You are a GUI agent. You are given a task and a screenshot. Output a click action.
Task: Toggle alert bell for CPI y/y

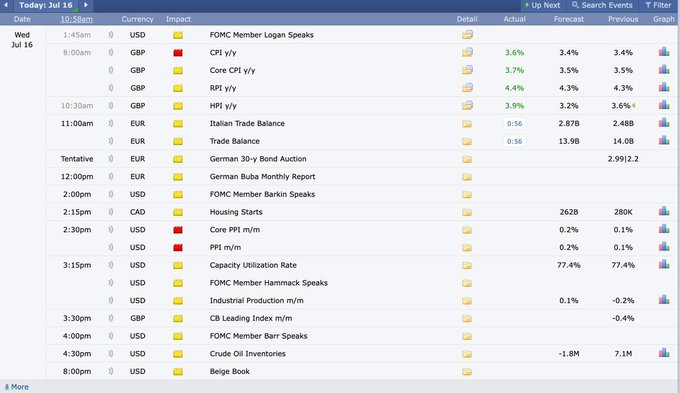(111, 52)
